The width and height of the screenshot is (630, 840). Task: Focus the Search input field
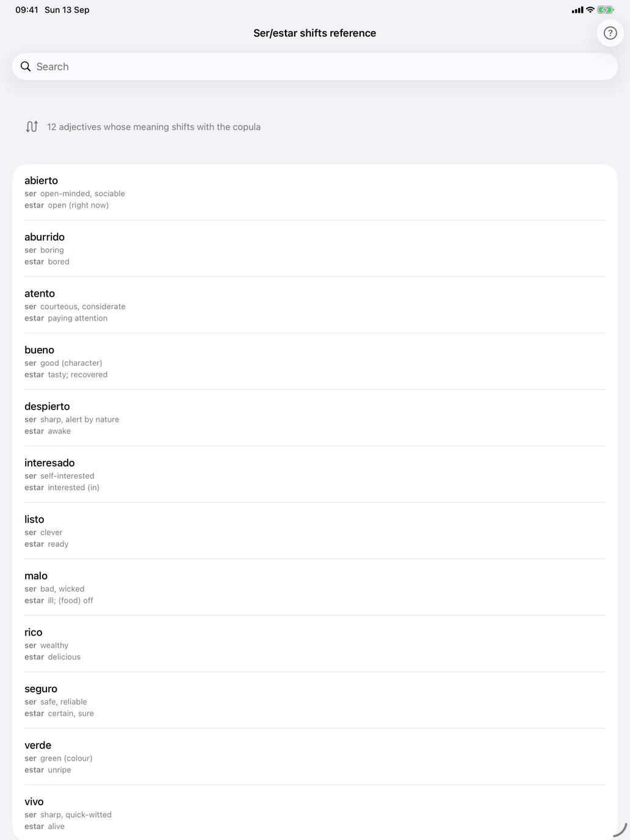tap(315, 67)
